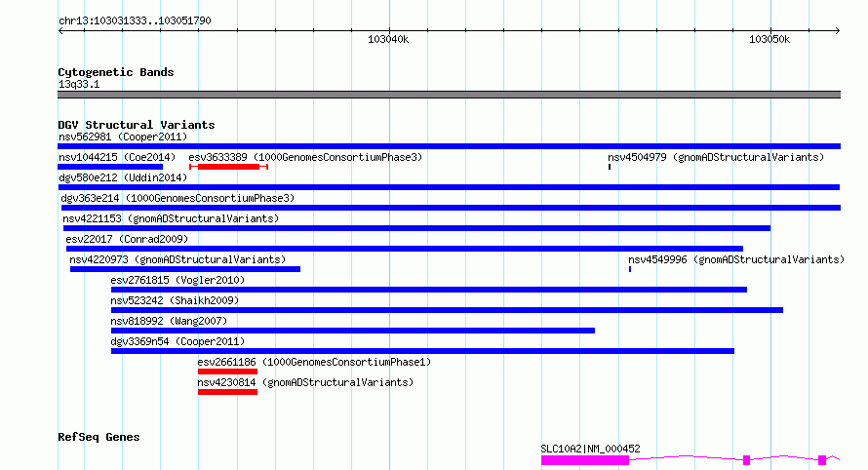Click the red esv3633389 bar with whiskers

tap(228, 167)
